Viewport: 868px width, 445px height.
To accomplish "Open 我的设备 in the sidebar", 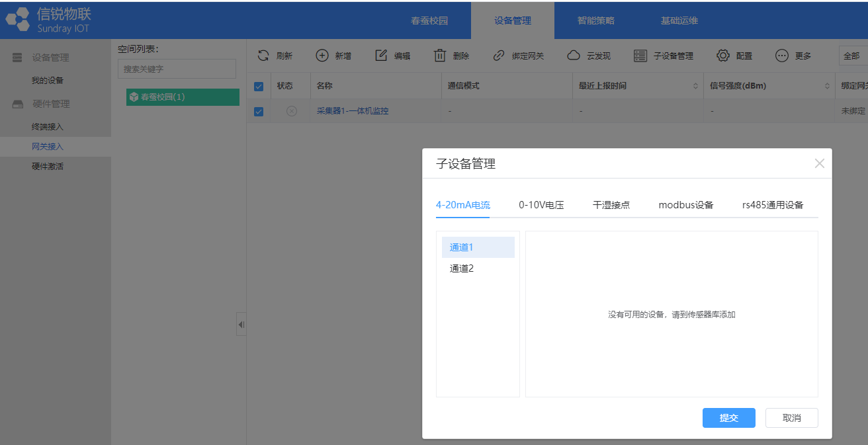I will click(x=48, y=81).
